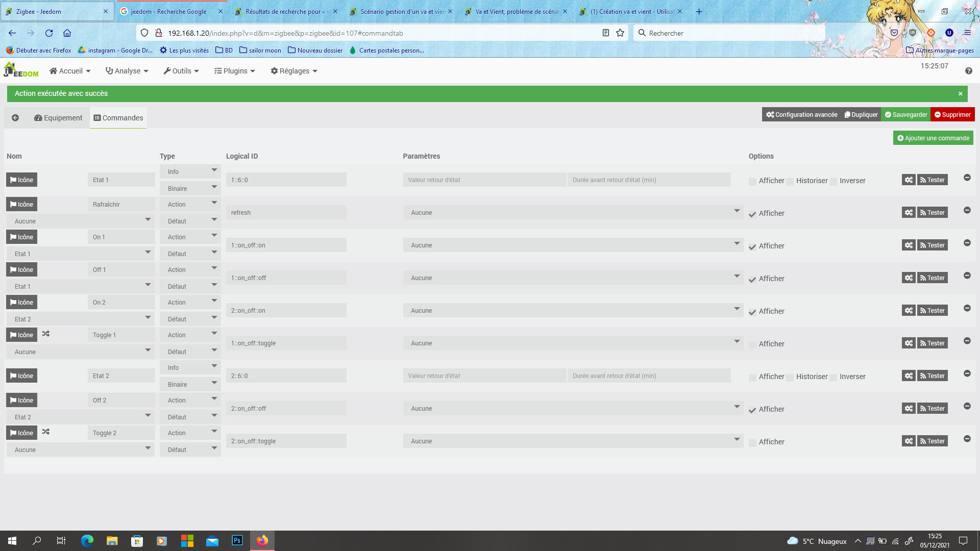This screenshot has height=551, width=980.
Task: Click shuffle icon next to Toggle 1
Action: coord(46,334)
